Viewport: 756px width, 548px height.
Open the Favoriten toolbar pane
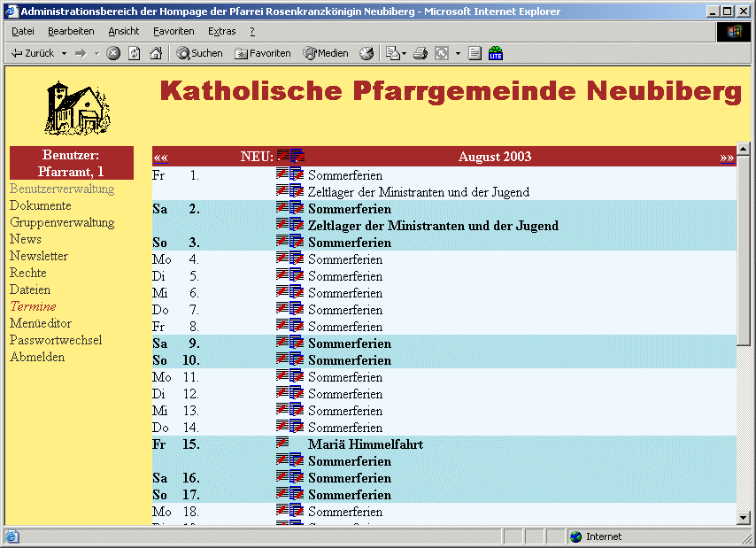click(263, 53)
